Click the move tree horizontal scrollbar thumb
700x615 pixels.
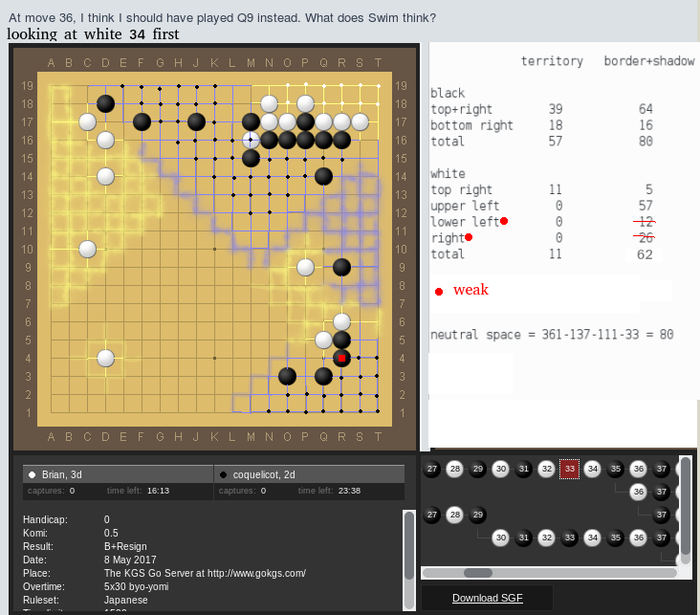pos(478,573)
